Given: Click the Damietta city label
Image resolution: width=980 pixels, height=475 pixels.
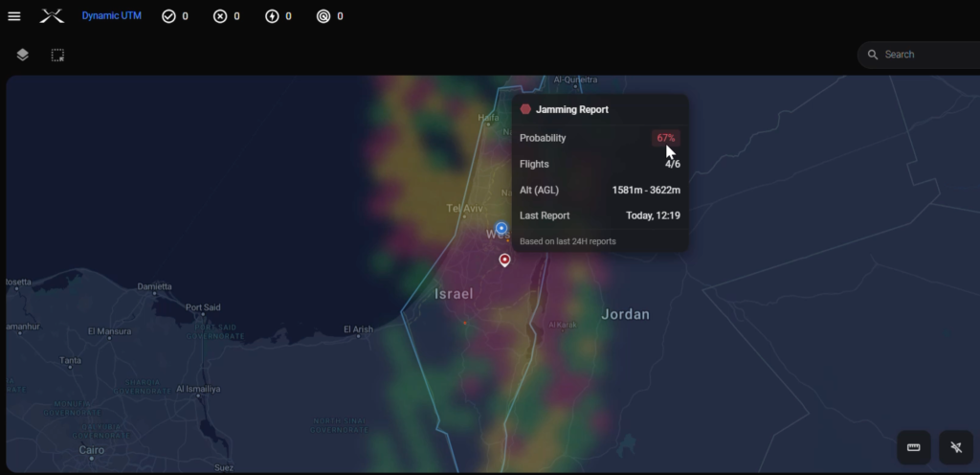Looking at the screenshot, I should pyautogui.click(x=154, y=286).
